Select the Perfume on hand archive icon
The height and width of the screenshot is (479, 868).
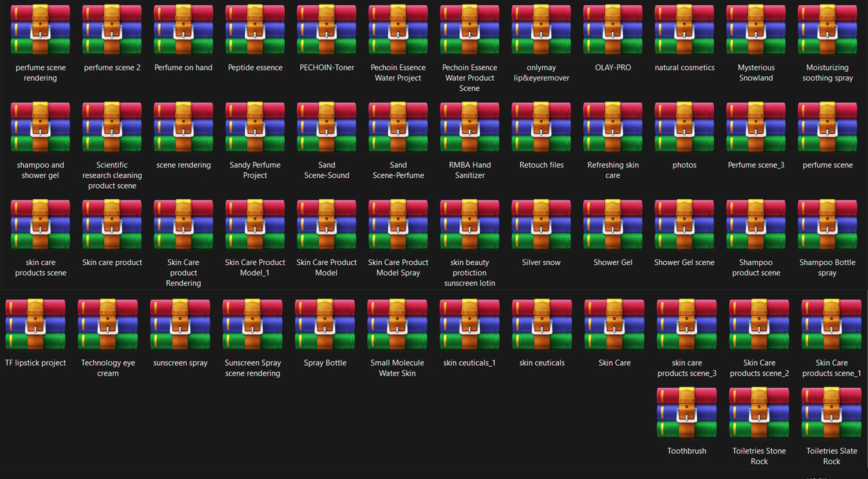(183, 30)
